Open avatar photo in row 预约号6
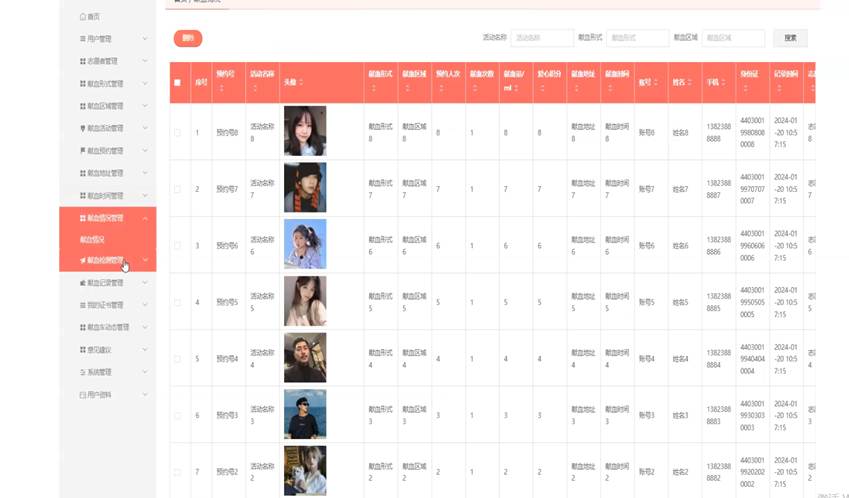The width and height of the screenshot is (849, 498). (305, 244)
